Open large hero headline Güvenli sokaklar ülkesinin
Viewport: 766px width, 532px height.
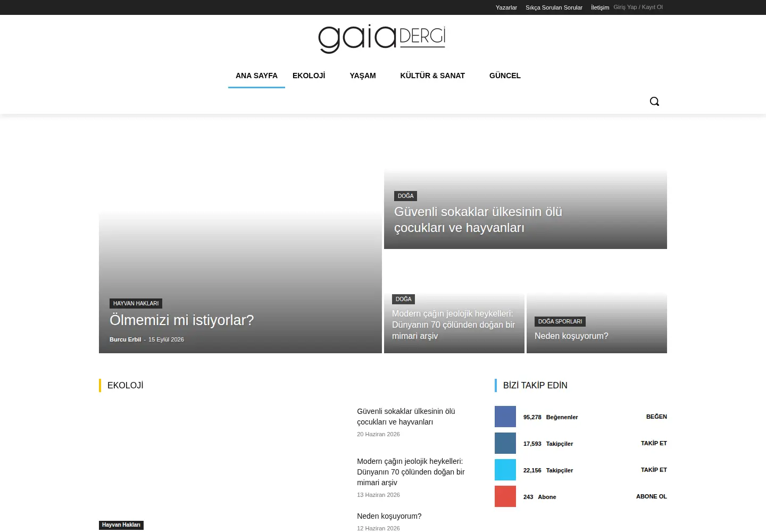pyautogui.click(x=478, y=220)
